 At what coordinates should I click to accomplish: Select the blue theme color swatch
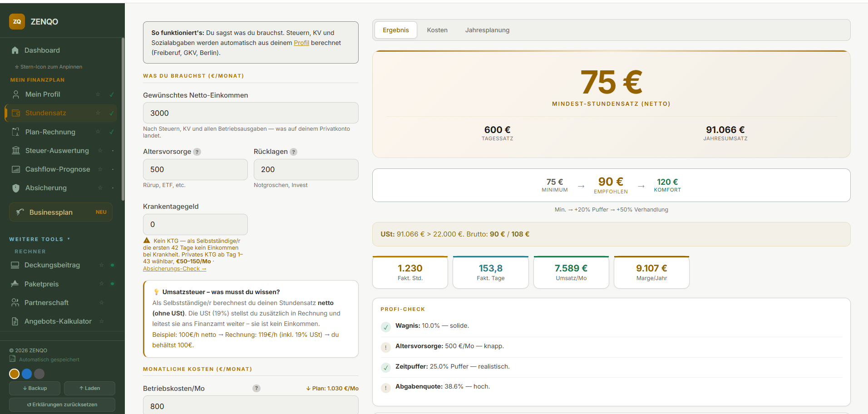27,374
